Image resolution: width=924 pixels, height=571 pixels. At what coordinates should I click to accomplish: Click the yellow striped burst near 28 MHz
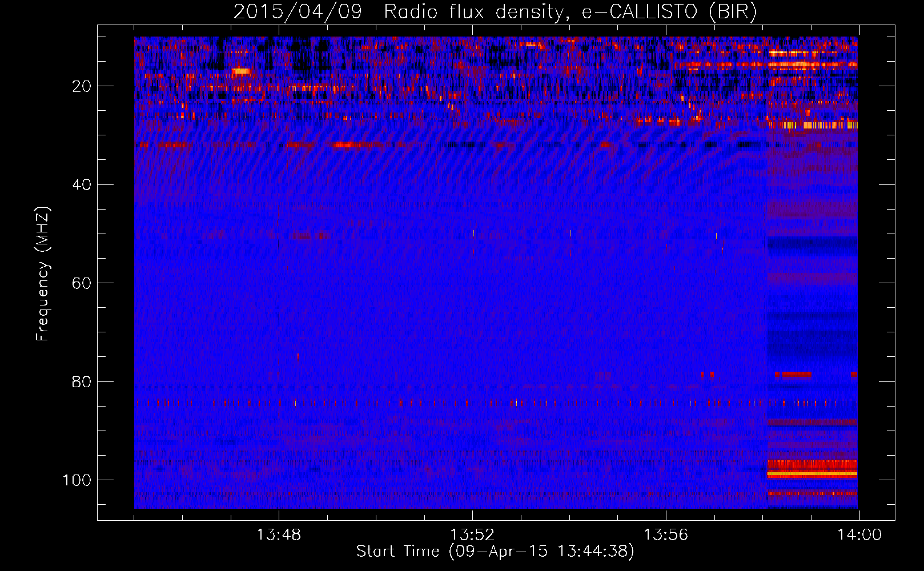tap(813, 125)
